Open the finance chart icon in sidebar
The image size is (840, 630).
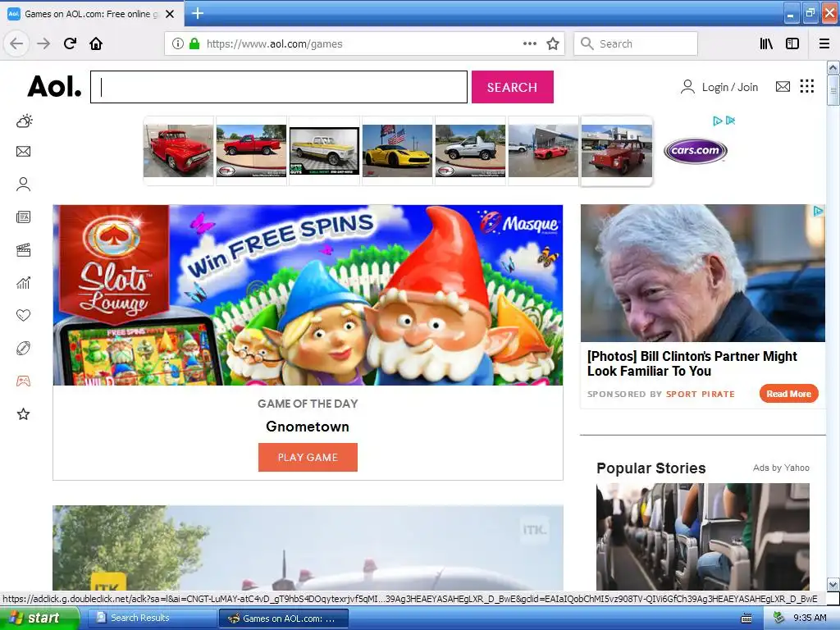tap(24, 283)
